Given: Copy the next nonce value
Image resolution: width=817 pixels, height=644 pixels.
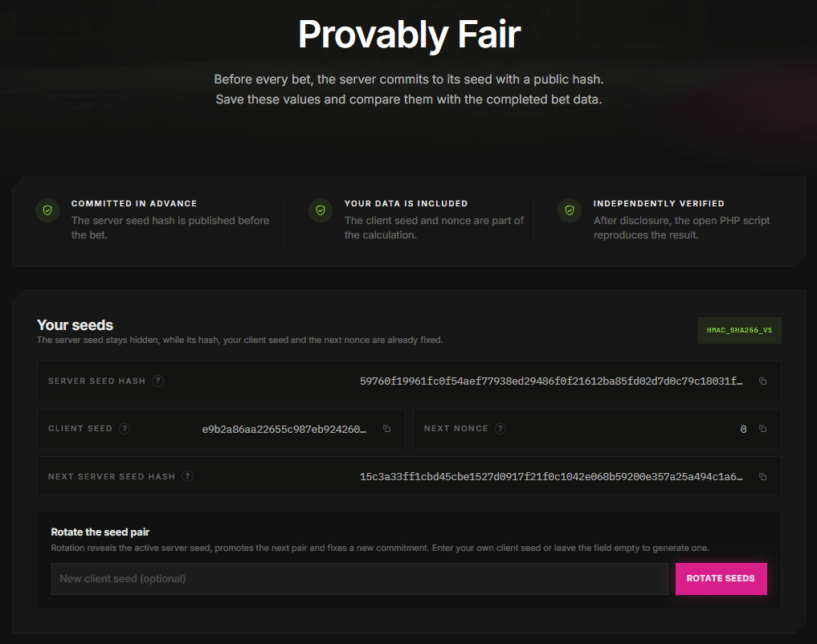Looking at the screenshot, I should pyautogui.click(x=762, y=429).
